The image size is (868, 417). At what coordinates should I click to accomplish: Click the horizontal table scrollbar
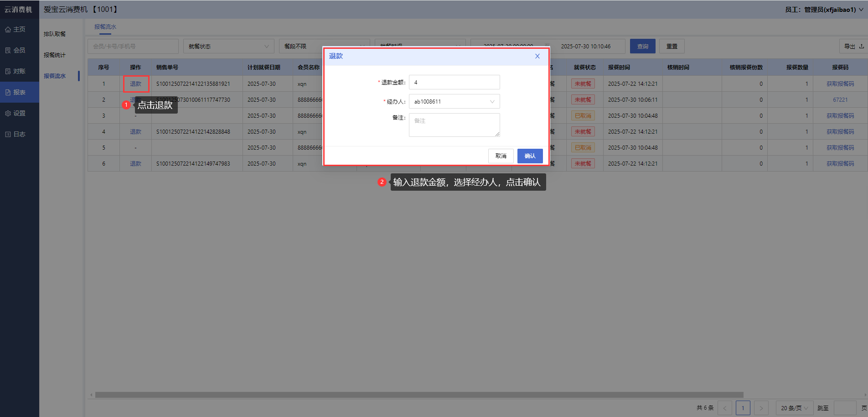[x=418, y=395]
